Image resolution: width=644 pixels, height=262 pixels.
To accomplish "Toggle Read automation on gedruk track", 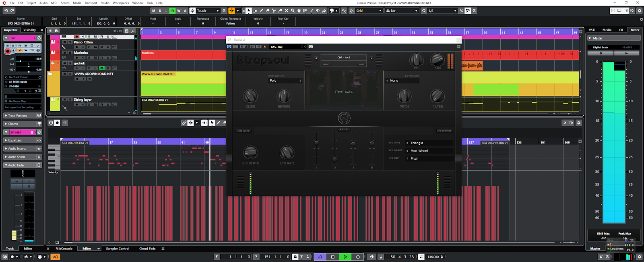I will [x=101, y=68].
